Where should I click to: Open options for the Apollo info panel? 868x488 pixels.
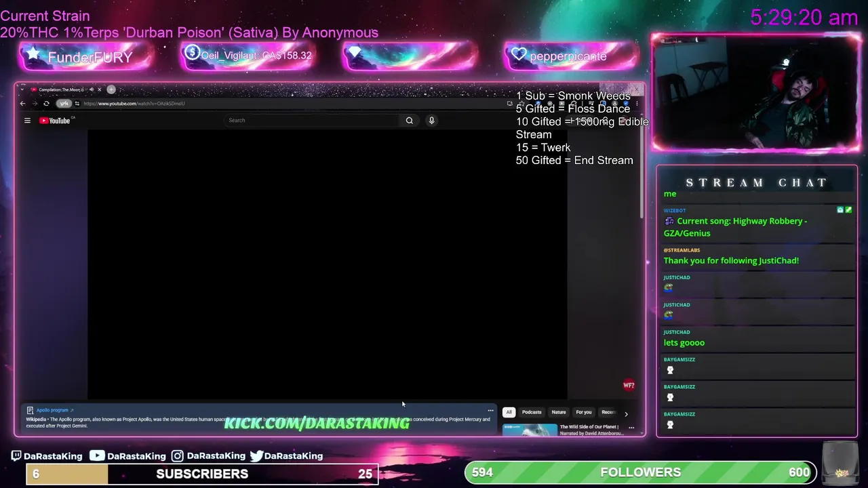(x=490, y=411)
